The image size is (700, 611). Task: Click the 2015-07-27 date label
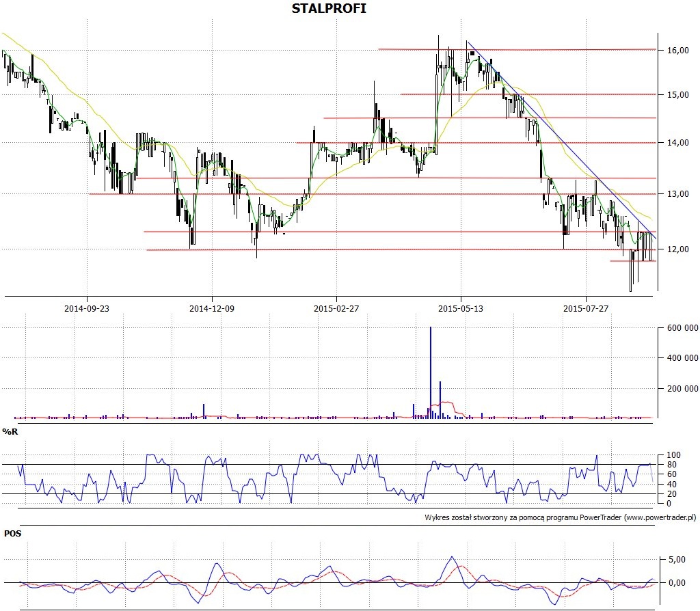(586, 308)
